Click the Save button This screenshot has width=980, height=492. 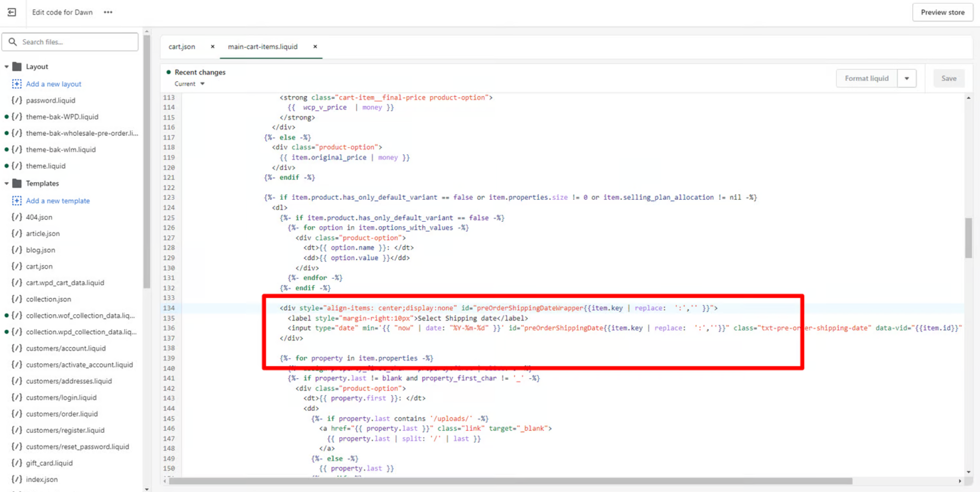[x=948, y=78]
